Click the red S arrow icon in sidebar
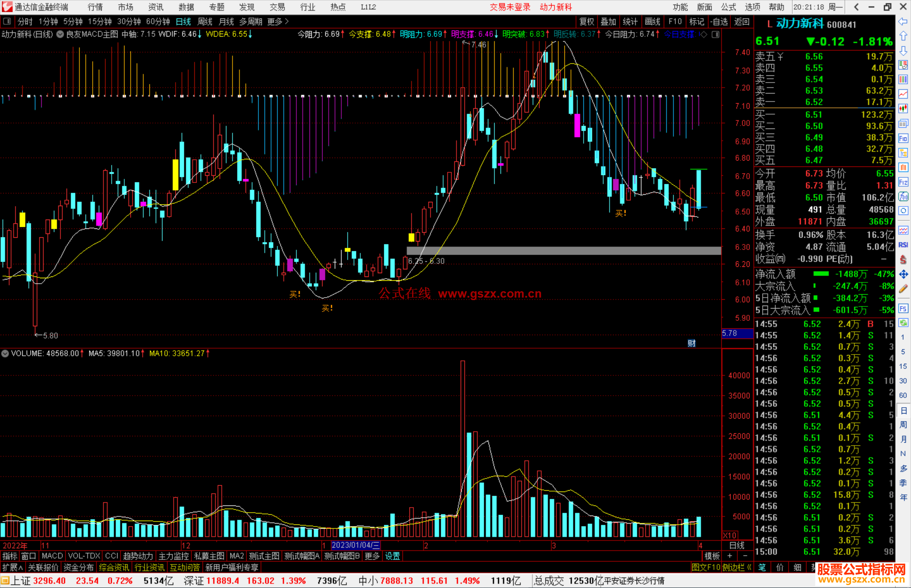The image size is (911, 588). point(903,260)
